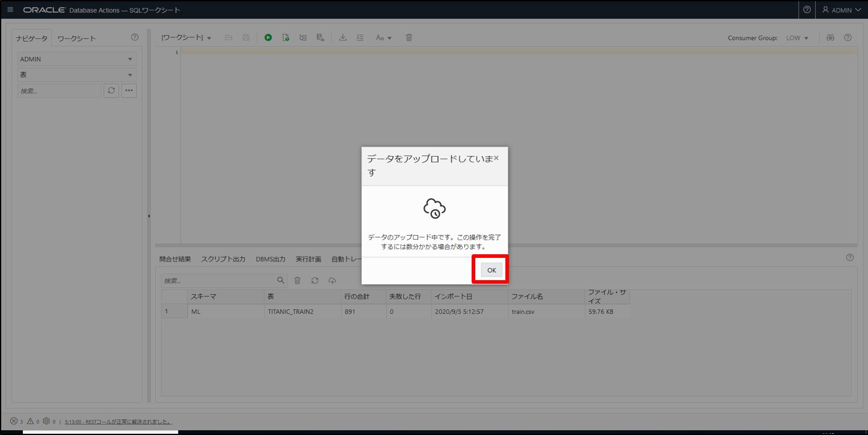Open the Consumer Group LOW dropdown
Image resolution: width=868 pixels, height=435 pixels.
(x=797, y=38)
